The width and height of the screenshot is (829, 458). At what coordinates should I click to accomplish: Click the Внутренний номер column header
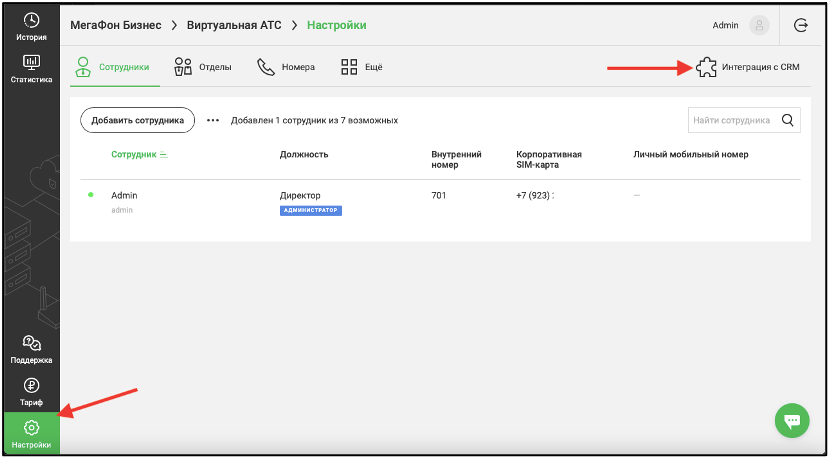[x=456, y=159]
